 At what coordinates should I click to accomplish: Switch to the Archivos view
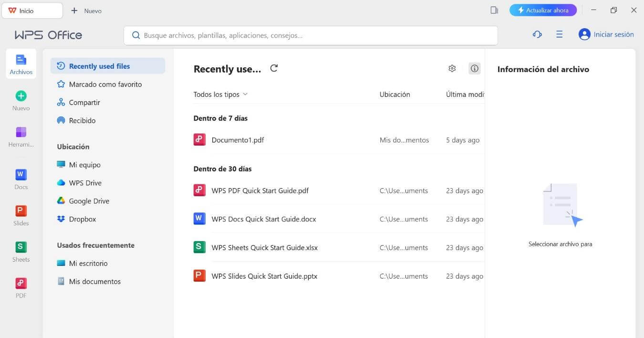(21, 63)
